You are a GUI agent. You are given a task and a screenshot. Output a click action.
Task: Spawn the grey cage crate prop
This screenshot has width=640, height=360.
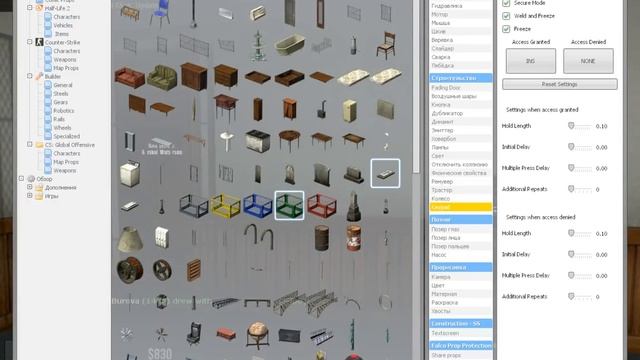coord(193,206)
